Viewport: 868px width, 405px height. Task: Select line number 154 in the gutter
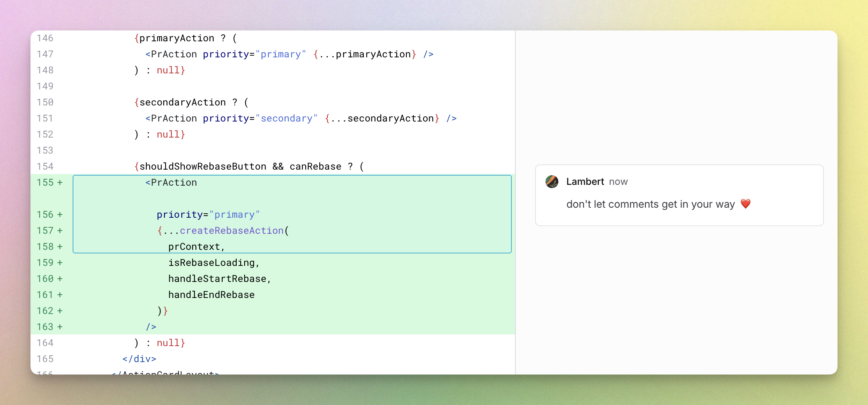pos(45,166)
